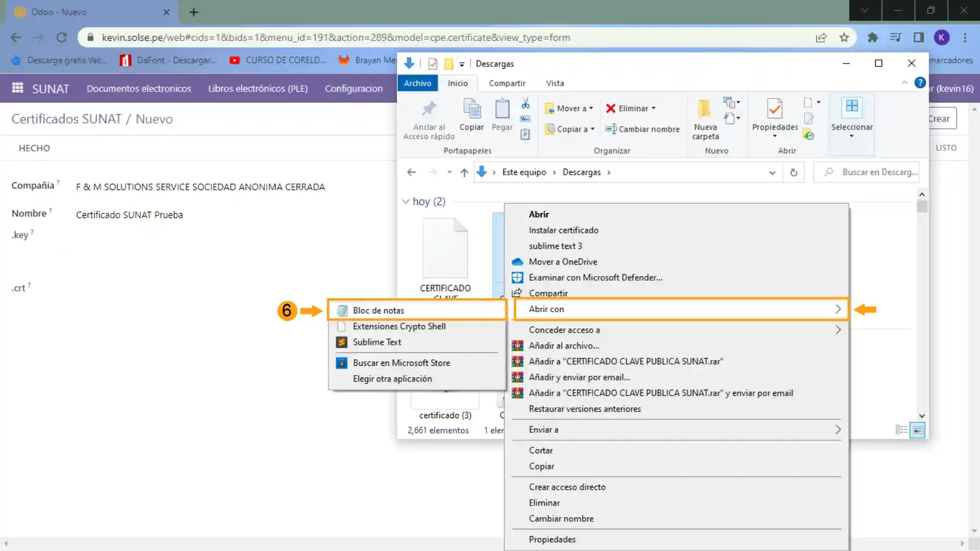Switch to Inicio ribbon tab
Viewport: 980px width, 551px height.
point(457,83)
